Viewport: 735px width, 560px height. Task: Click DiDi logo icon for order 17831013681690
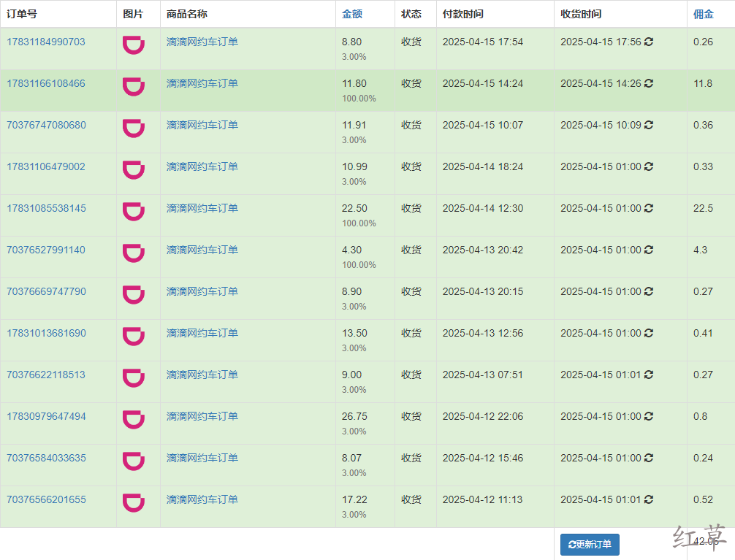pyautogui.click(x=134, y=337)
